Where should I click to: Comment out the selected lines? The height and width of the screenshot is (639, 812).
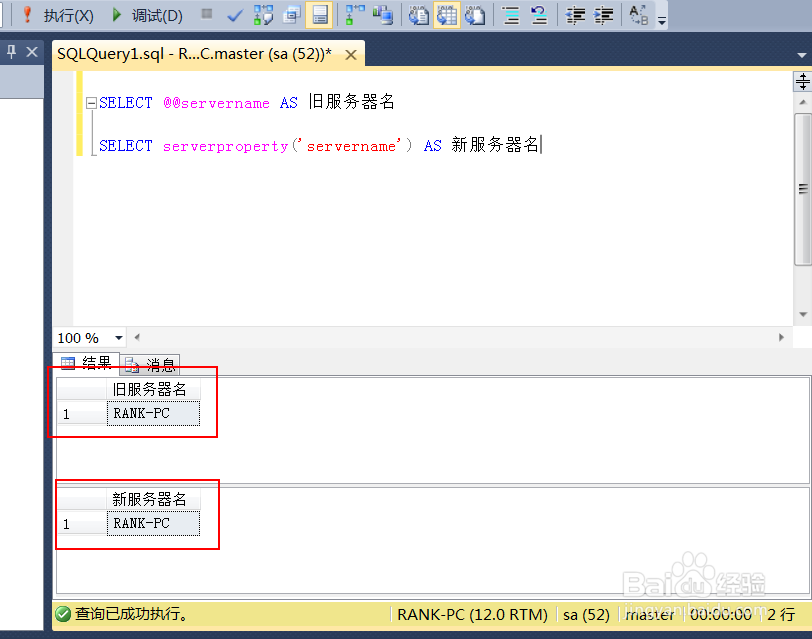click(x=511, y=15)
